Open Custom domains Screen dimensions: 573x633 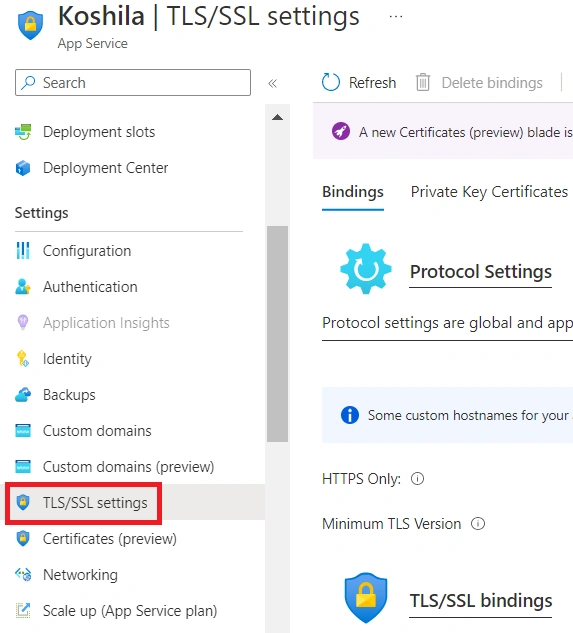pyautogui.click(x=97, y=431)
